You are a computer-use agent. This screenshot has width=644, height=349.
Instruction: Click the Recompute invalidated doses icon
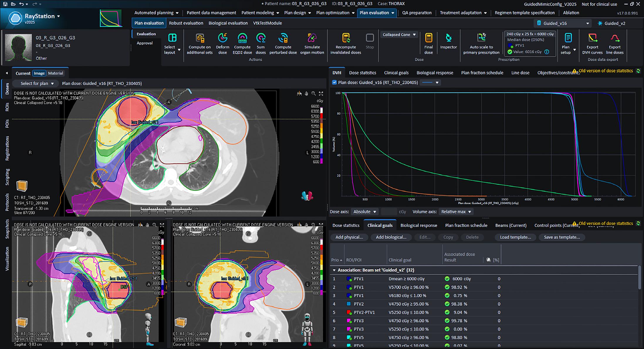click(346, 38)
